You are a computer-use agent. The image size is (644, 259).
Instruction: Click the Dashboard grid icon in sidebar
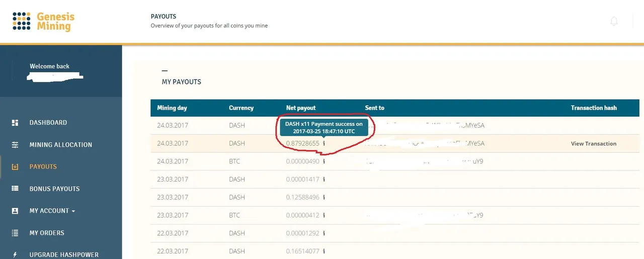15,123
